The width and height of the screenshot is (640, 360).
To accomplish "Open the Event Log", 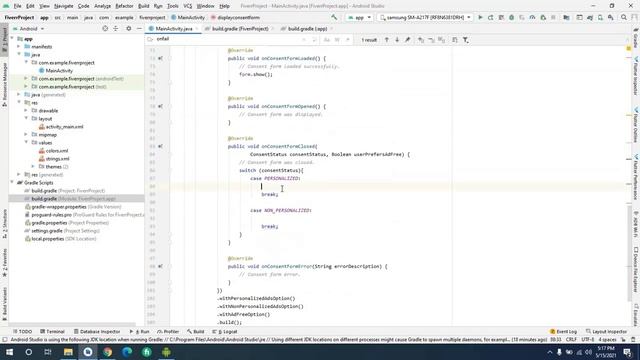I will (x=563, y=331).
